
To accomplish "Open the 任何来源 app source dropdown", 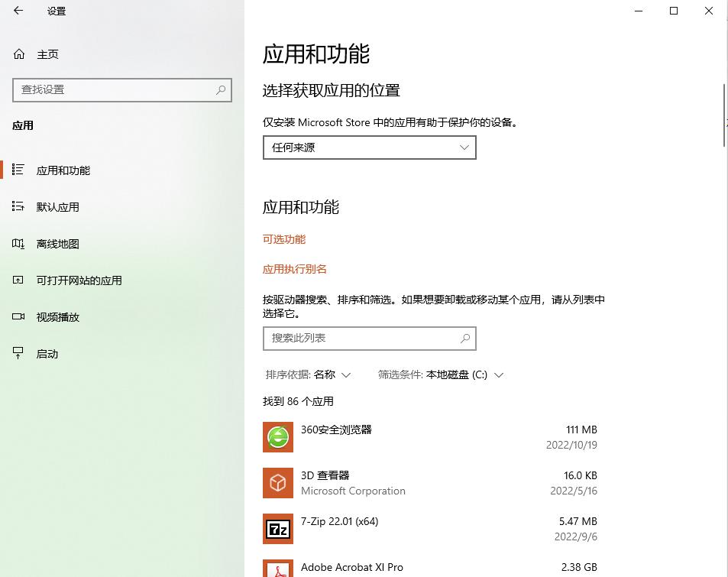I will click(369, 147).
